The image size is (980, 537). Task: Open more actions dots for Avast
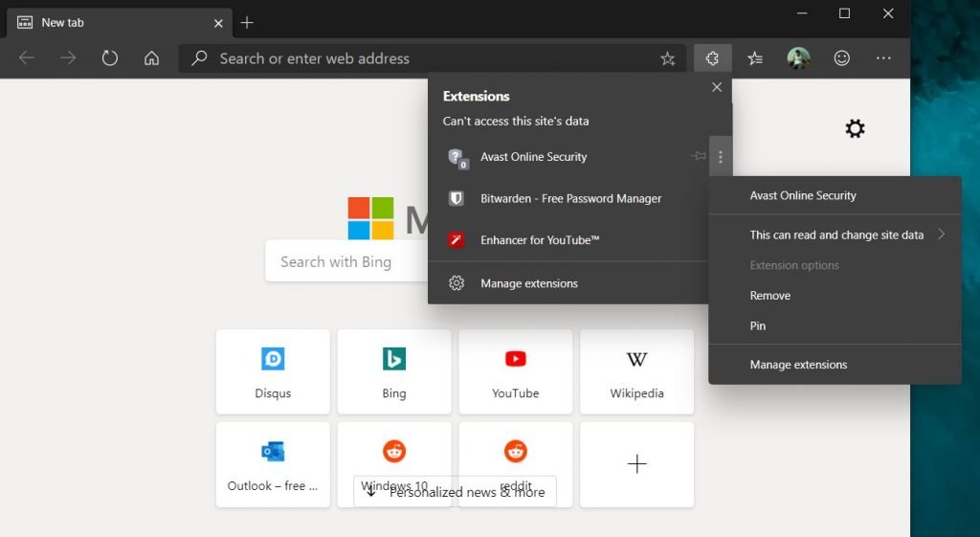coord(721,157)
